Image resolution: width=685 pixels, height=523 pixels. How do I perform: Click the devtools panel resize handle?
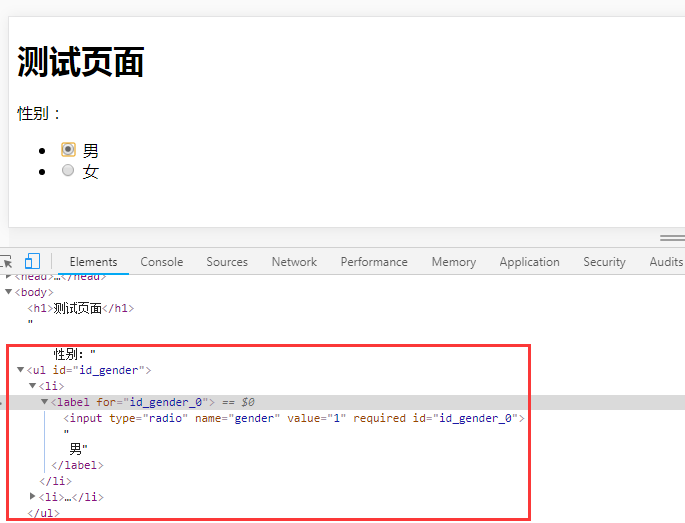click(672, 238)
